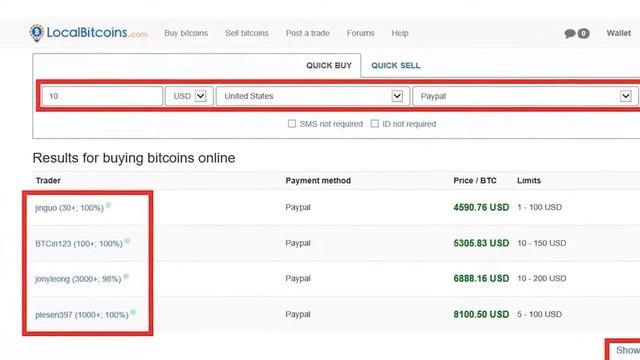The image size is (640, 360).
Task: Open Buy bitcoins menu
Action: tap(186, 33)
